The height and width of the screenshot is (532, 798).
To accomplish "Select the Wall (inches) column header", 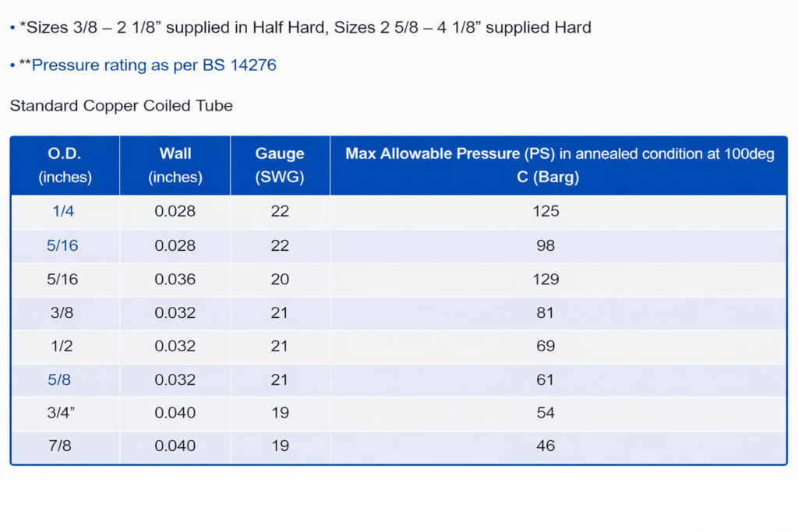I will [175, 165].
